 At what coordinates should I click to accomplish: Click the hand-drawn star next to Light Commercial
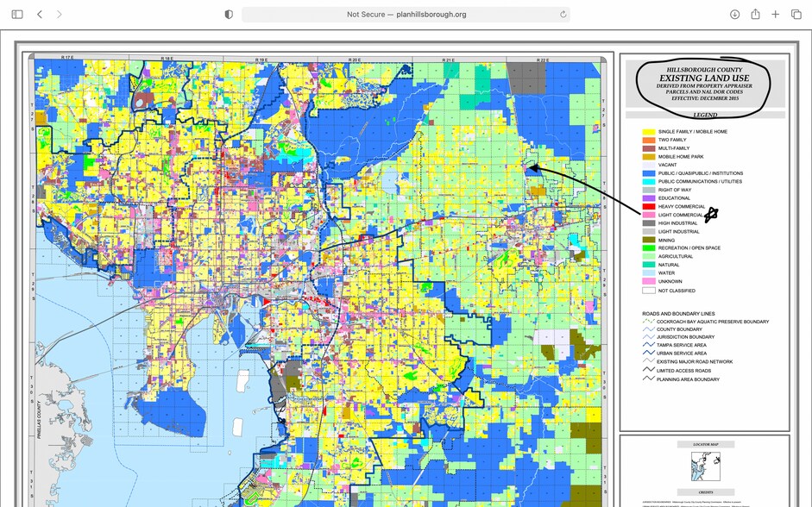710,216
